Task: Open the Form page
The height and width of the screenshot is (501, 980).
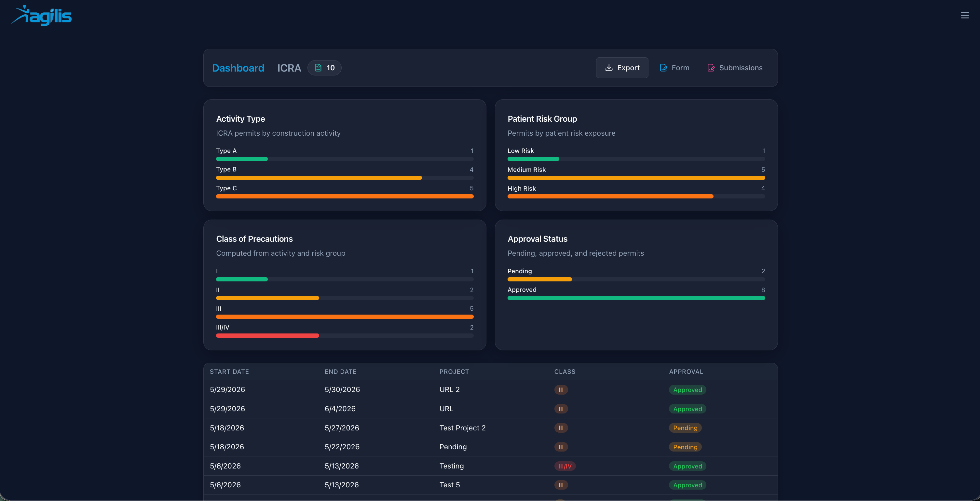Action: 674,68
